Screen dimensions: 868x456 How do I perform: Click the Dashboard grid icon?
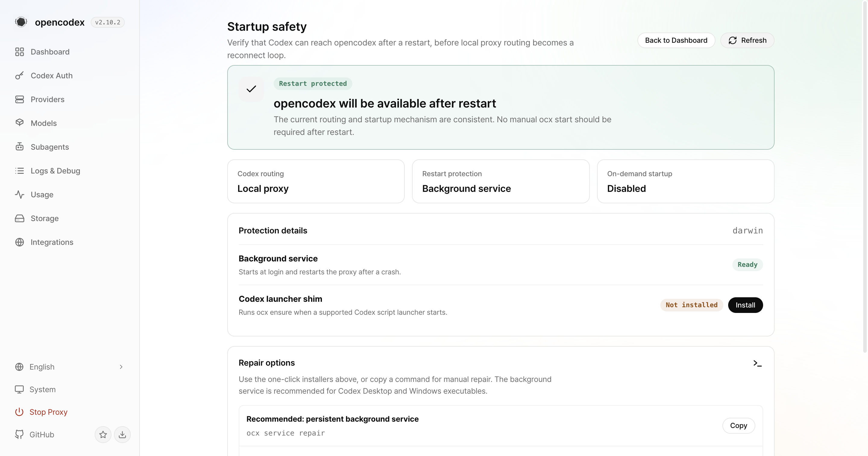[x=20, y=52]
